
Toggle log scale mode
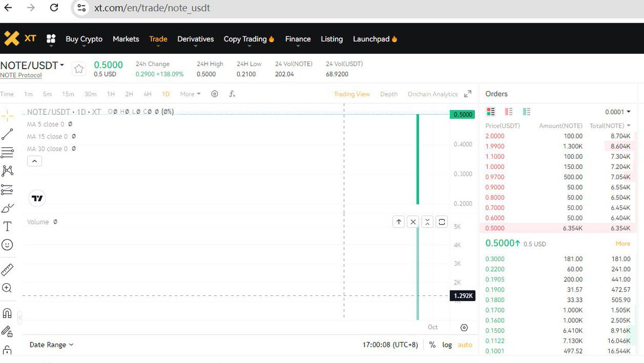click(x=447, y=345)
